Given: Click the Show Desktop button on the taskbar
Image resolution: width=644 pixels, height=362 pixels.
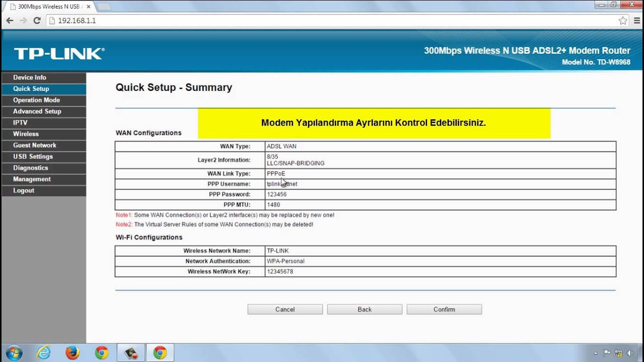Looking at the screenshot, I should [640, 353].
